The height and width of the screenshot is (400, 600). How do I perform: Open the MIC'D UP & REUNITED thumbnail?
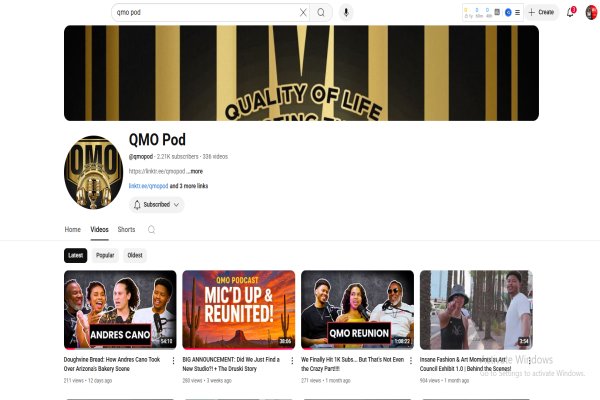pos(239,310)
